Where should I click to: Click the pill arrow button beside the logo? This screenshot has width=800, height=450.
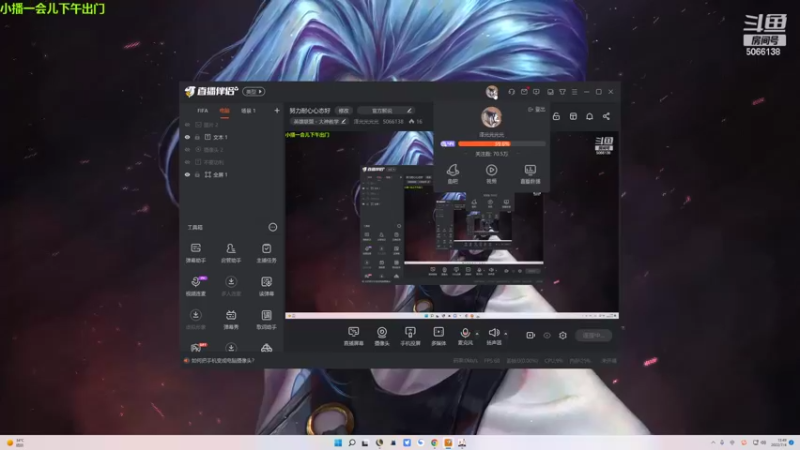coord(254,92)
